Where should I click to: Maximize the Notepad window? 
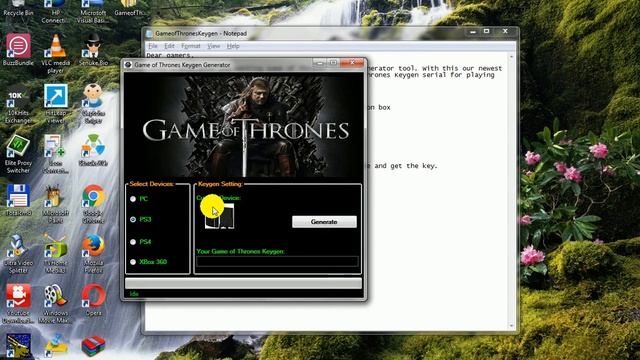point(487,31)
